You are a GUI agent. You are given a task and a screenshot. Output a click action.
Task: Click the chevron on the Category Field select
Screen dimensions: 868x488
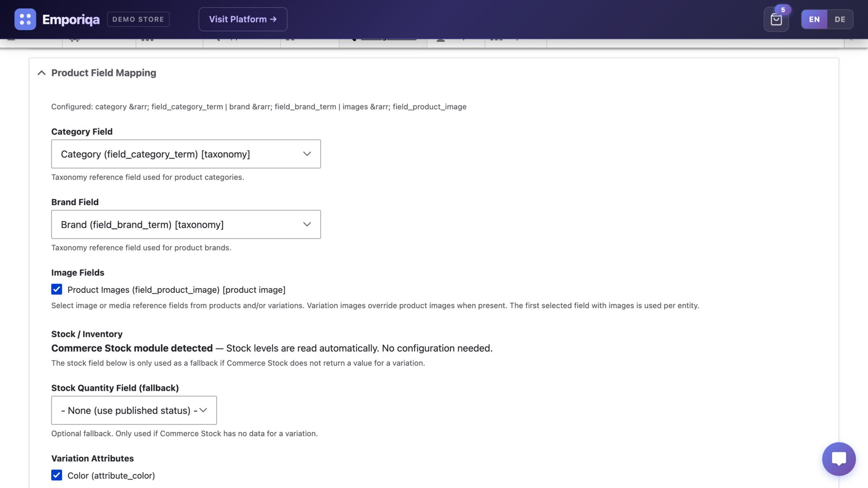(307, 154)
